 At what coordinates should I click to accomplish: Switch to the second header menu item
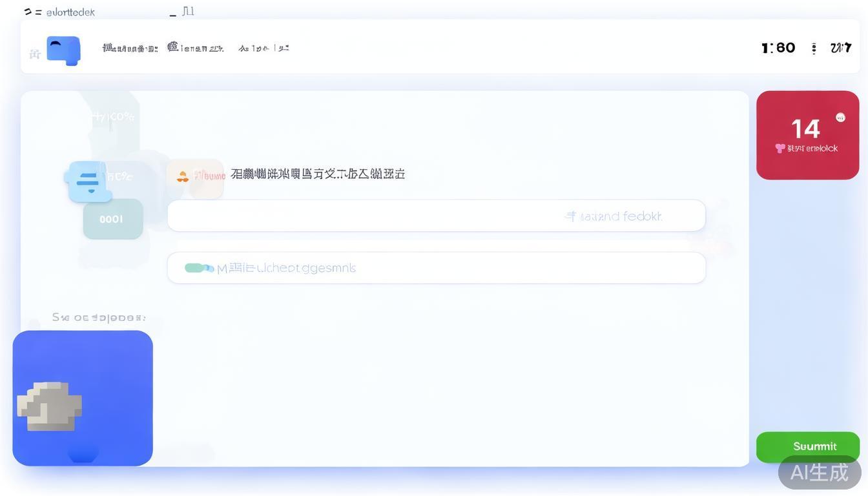click(195, 47)
